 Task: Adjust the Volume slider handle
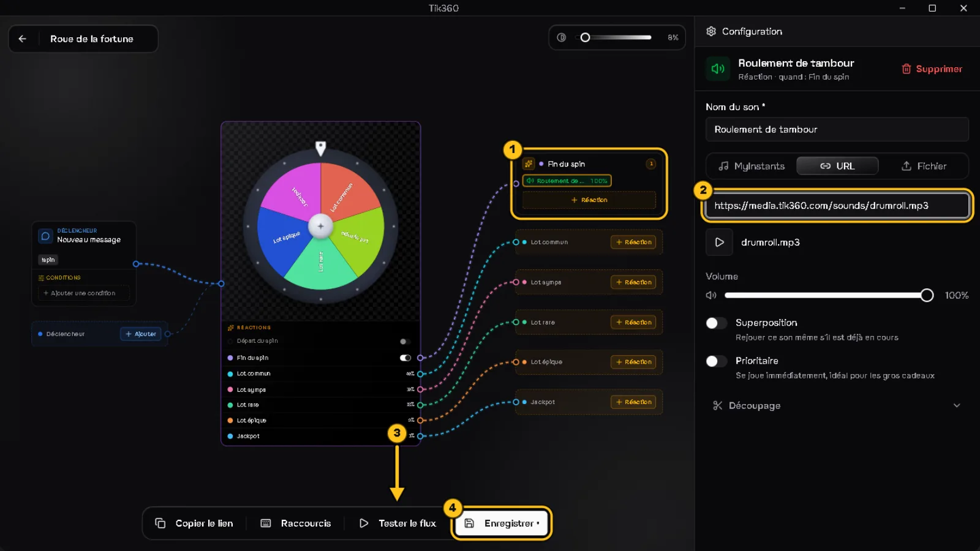point(927,295)
